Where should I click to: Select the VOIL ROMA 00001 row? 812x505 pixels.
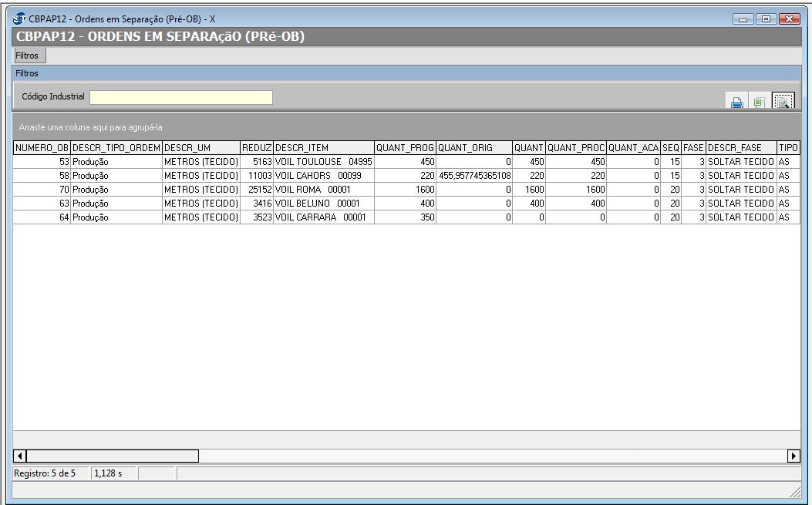pos(323,190)
